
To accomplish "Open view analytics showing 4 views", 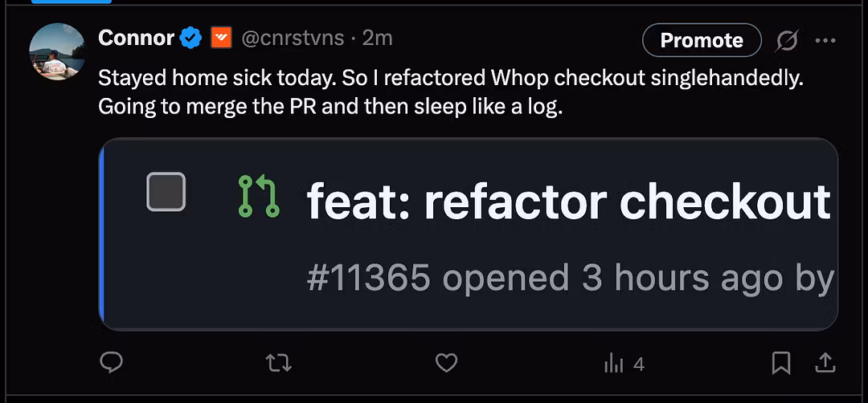I will tap(624, 364).
